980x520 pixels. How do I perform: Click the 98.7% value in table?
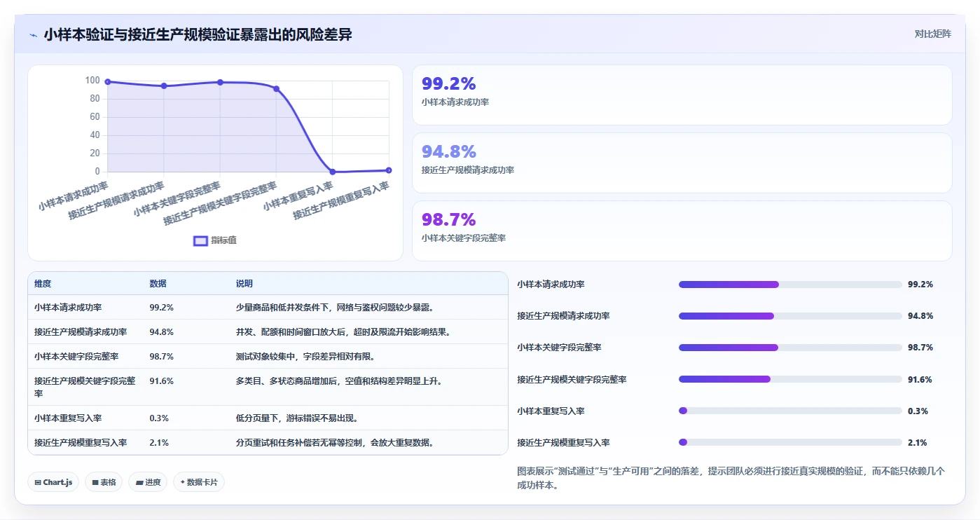(x=162, y=357)
